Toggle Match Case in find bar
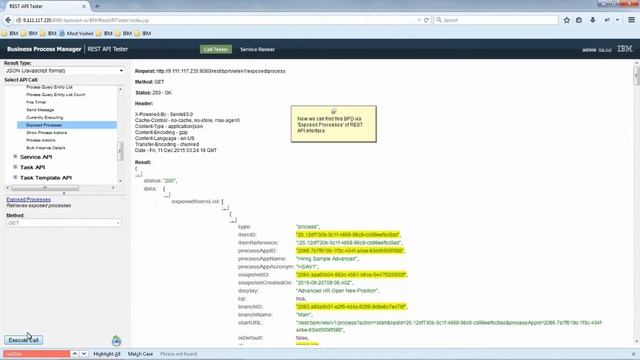This screenshot has height=360, width=640. 140,354
